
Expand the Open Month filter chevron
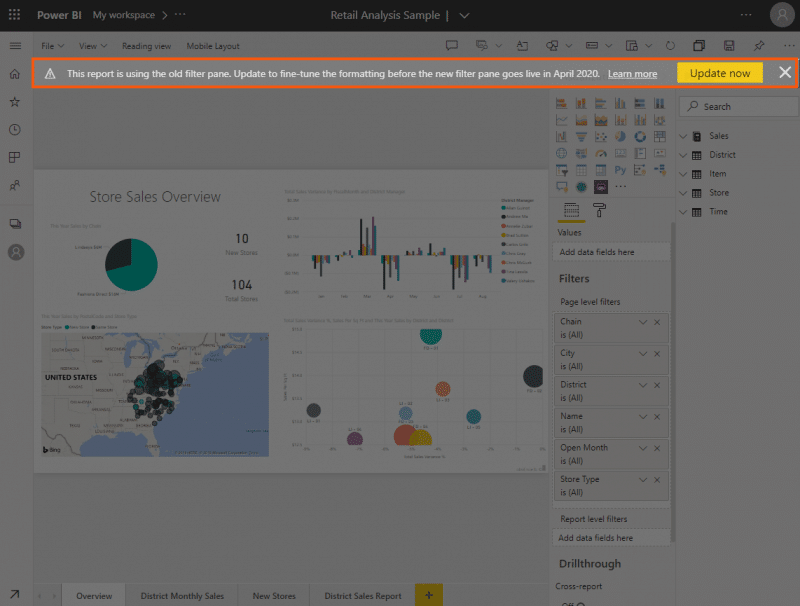pyautogui.click(x=643, y=448)
